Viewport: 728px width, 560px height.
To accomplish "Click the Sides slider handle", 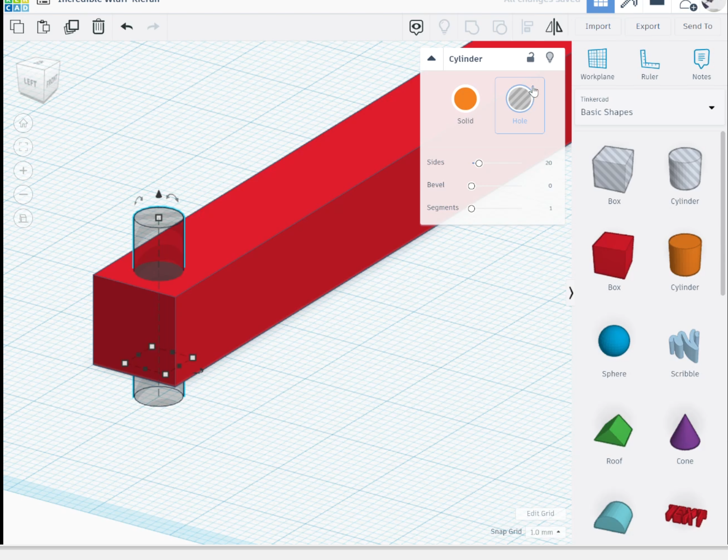I will click(x=479, y=163).
